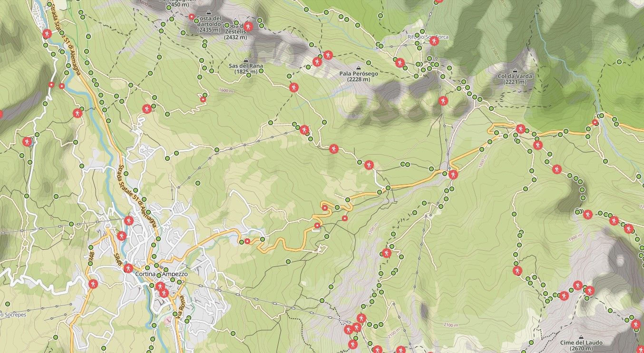
Task: Click the Cortina d'Ampezzo town label
Action: 162,275
